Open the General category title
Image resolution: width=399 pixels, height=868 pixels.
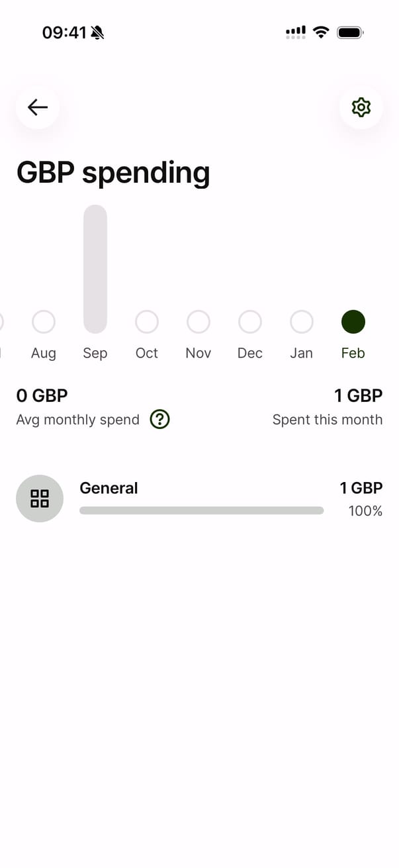(x=109, y=488)
